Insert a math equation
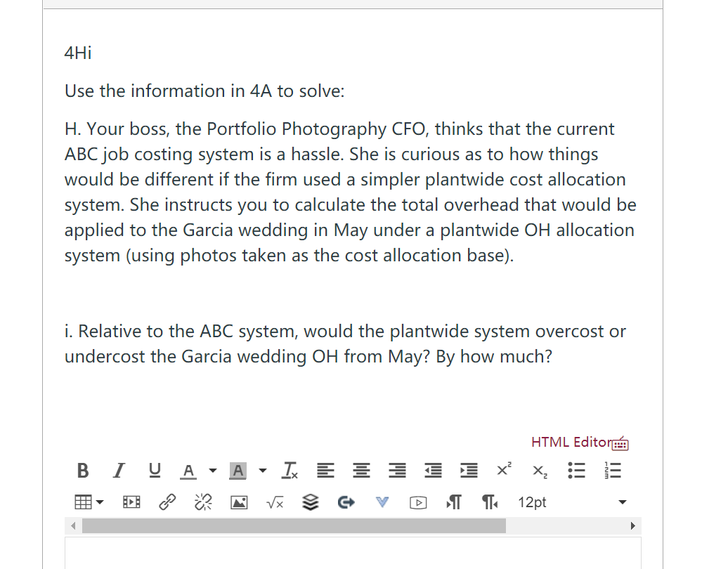728x569 pixels. 273,502
